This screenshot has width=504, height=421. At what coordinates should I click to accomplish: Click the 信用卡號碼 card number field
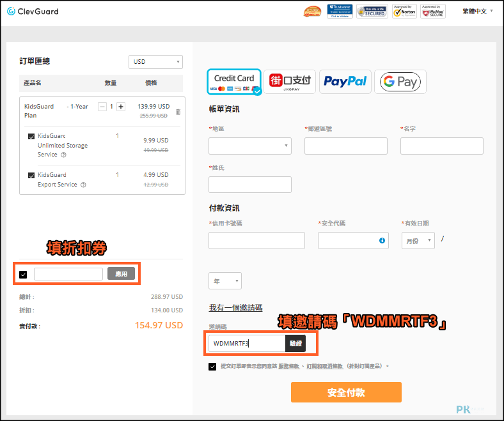click(x=256, y=240)
